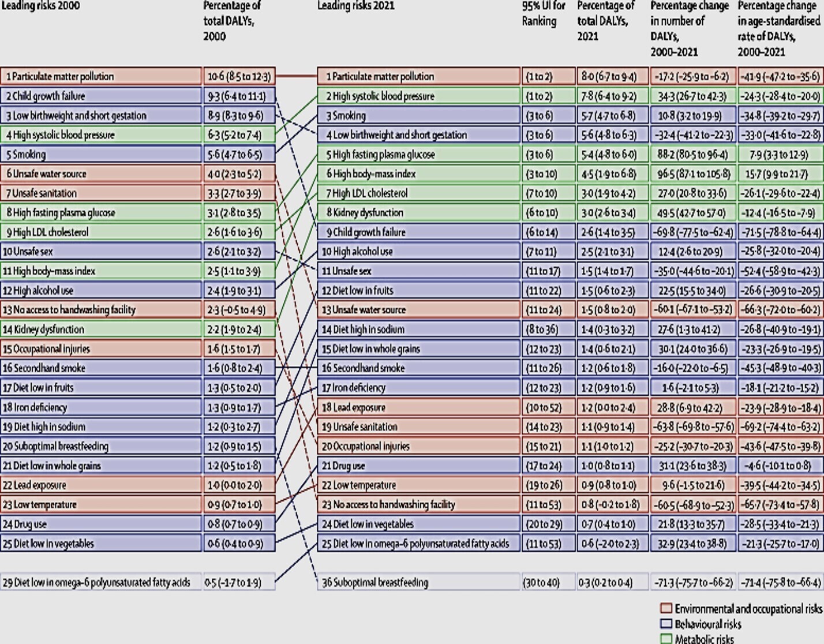Click the value "96·5 (87·1 to 105·8)"
824x644 pixels.
tap(693, 174)
